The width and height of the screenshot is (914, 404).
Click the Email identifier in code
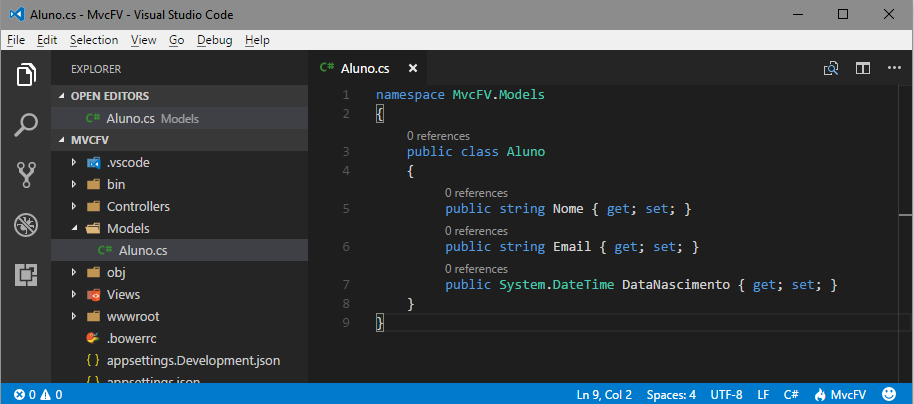click(x=572, y=247)
